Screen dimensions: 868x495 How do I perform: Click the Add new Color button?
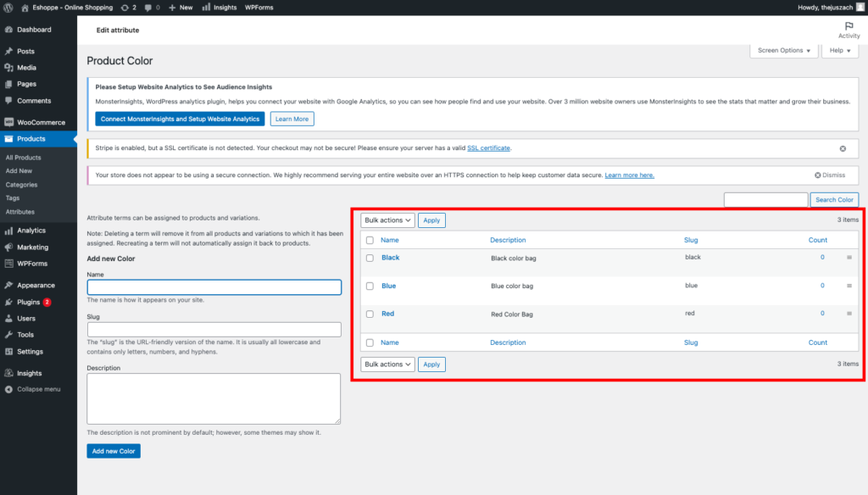coord(114,451)
